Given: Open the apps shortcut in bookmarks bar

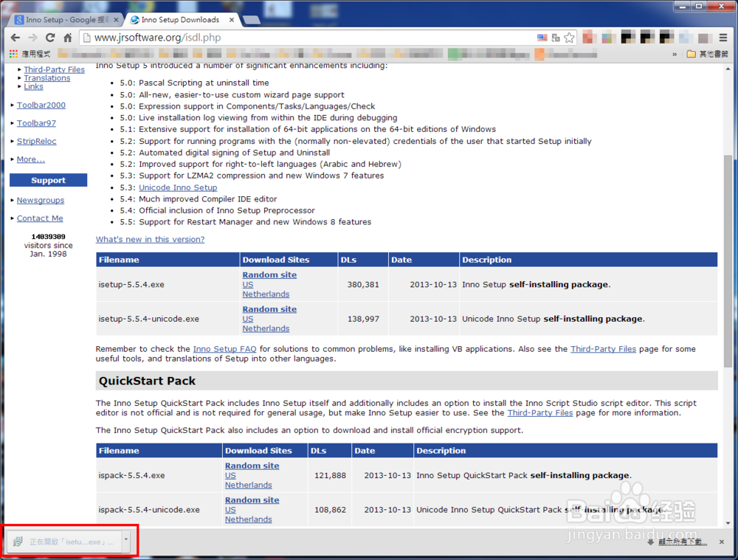Looking at the screenshot, I should pyautogui.click(x=30, y=54).
